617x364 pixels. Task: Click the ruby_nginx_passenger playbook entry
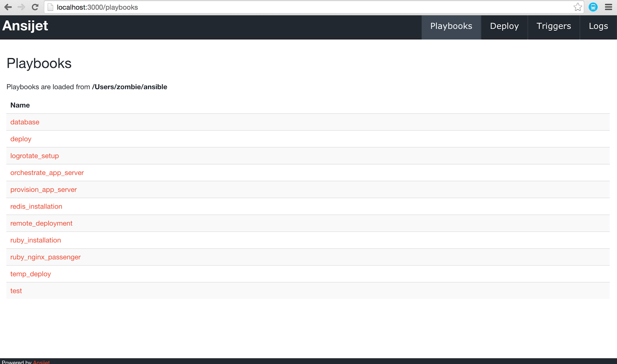pyautogui.click(x=45, y=257)
